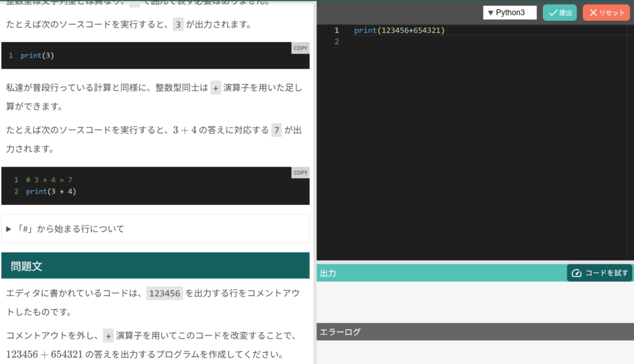Image resolution: width=634 pixels, height=364 pixels.
Task: Submit code with the 提出 checkmark button
Action: pyautogui.click(x=560, y=12)
